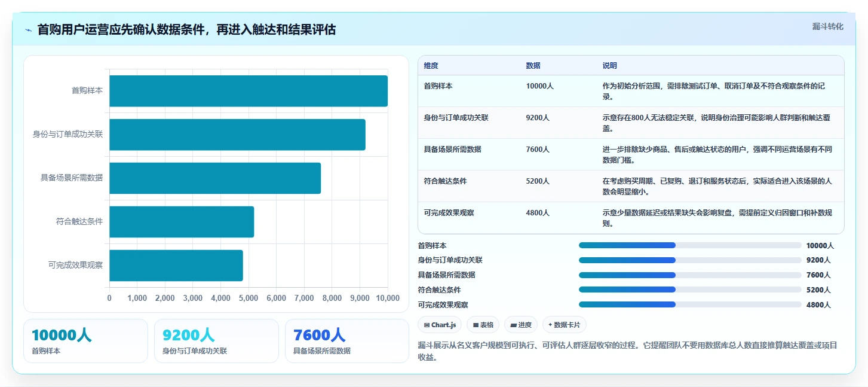This screenshot has height=387, width=868.
Task: Click the 具备场景所需数据 progress bar
Action: 690,275
